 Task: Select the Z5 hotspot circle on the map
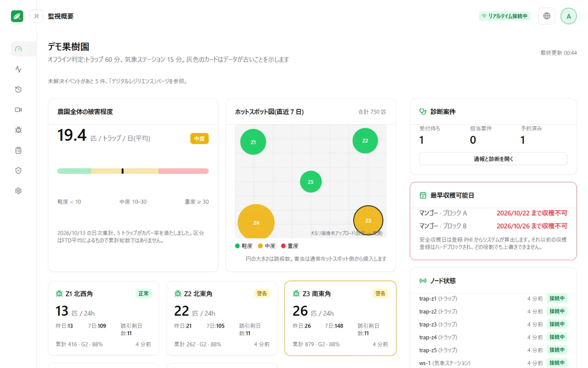(311, 182)
